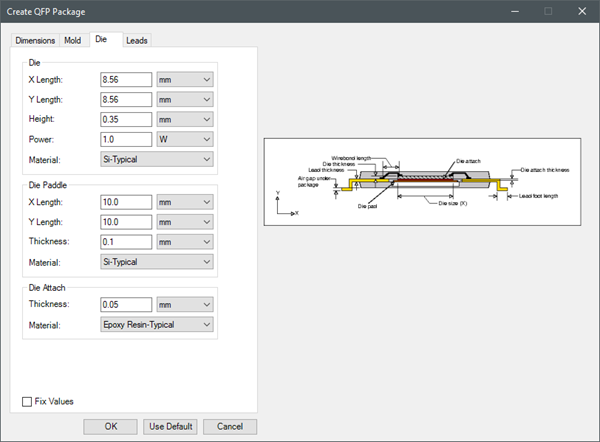Edit Die Paddle Thickness input field
This screenshot has width=600, height=442.
tap(126, 241)
